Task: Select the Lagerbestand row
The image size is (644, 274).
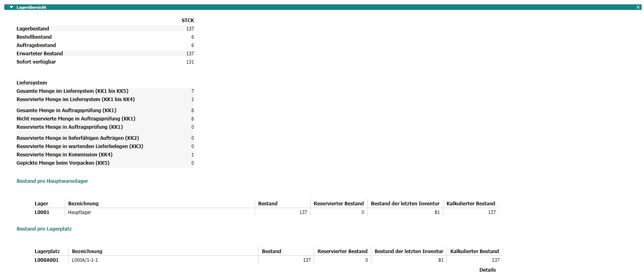Action: pyautogui.click(x=33, y=29)
